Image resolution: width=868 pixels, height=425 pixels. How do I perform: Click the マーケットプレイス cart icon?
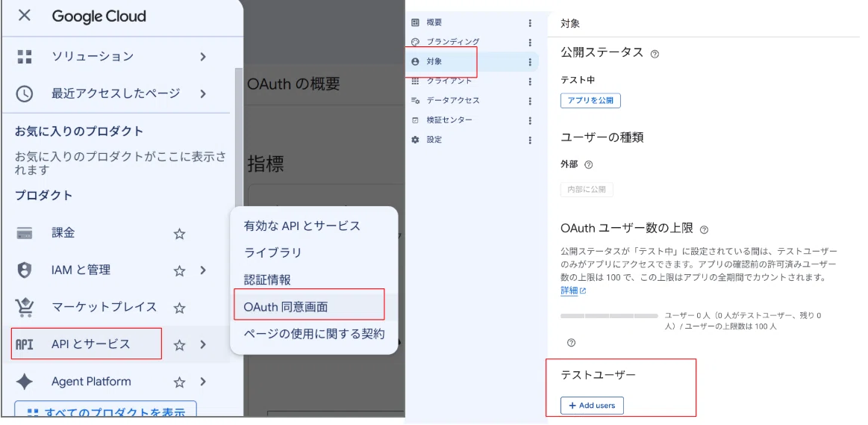[x=25, y=307]
